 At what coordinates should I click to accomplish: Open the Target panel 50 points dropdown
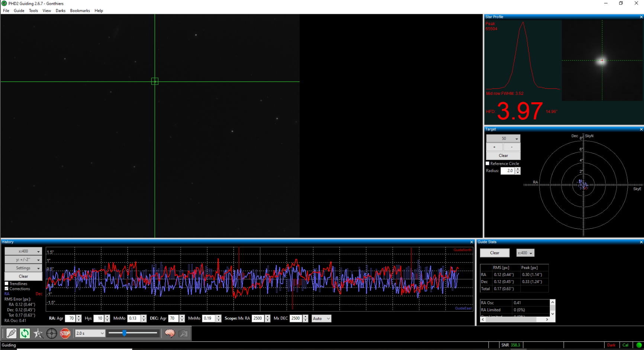pos(503,138)
